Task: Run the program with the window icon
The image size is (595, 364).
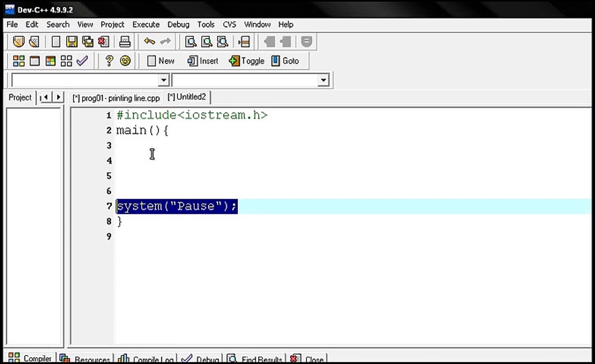Action: (34, 61)
